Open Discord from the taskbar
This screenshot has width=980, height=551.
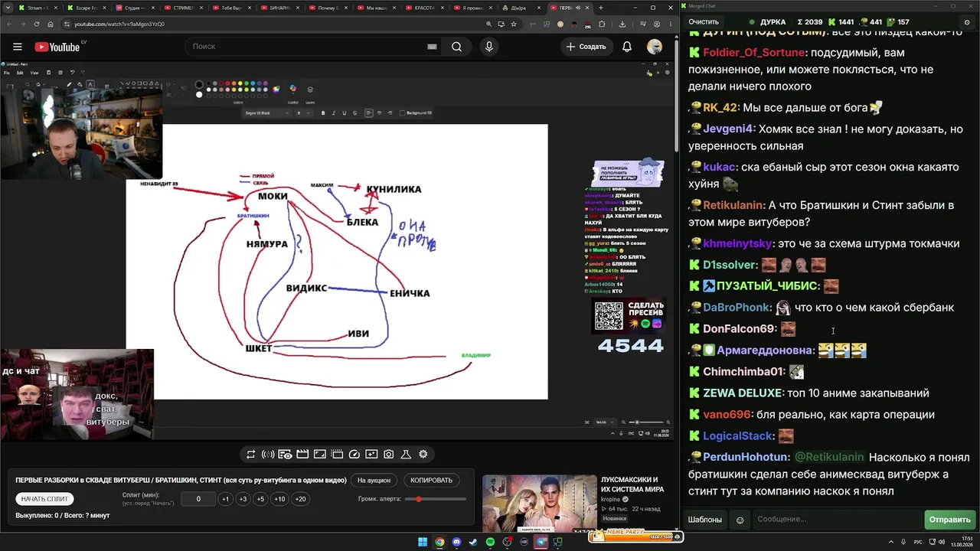pyautogui.click(x=457, y=543)
